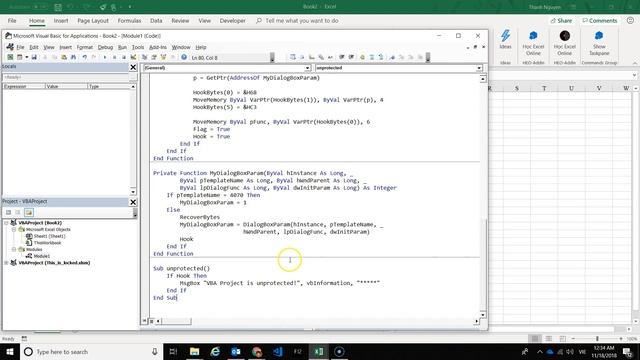Click the Find binoculars icon in VBA toolbar
Image resolution: width=640 pixels, height=360 pixels.
click(x=73, y=58)
